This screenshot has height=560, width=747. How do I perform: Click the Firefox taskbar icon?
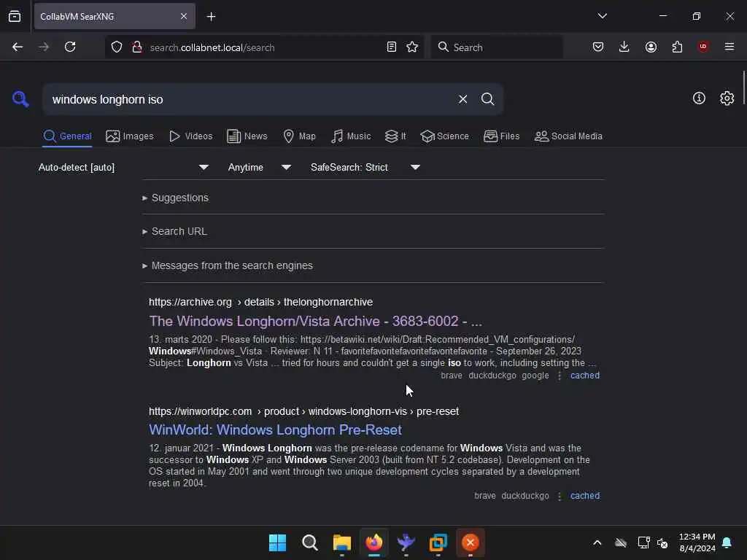click(374, 542)
